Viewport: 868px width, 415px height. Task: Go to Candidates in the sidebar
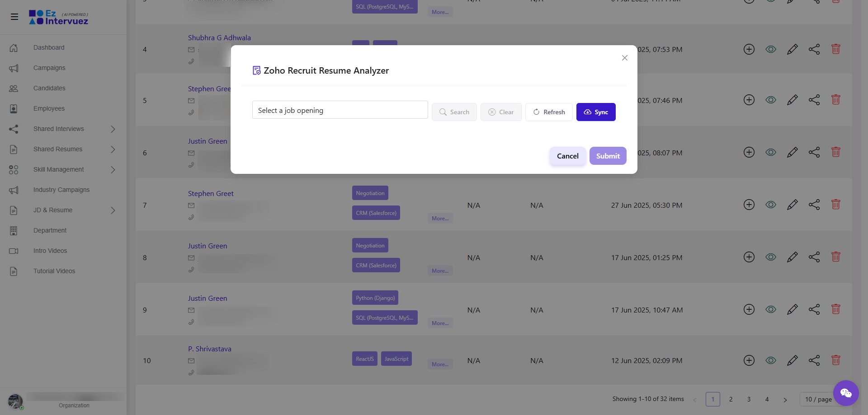[x=49, y=88]
